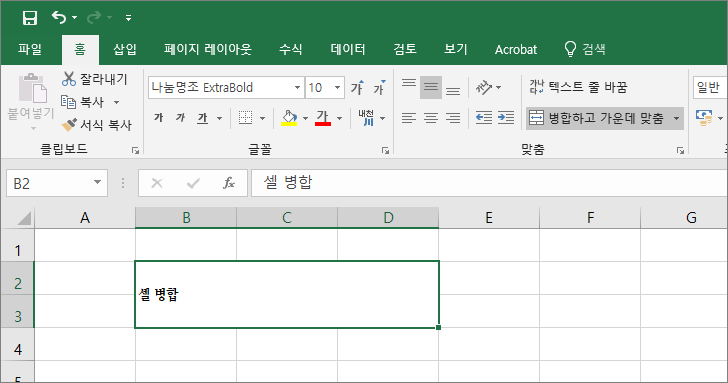728x383 pixels.
Task: Switch to the 데이터 ribbon tab
Action: [348, 49]
